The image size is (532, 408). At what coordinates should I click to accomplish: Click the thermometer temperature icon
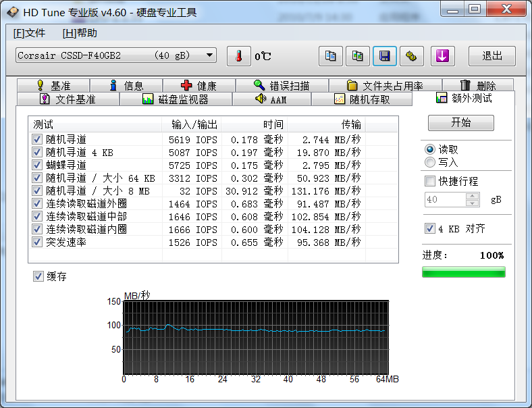point(238,56)
